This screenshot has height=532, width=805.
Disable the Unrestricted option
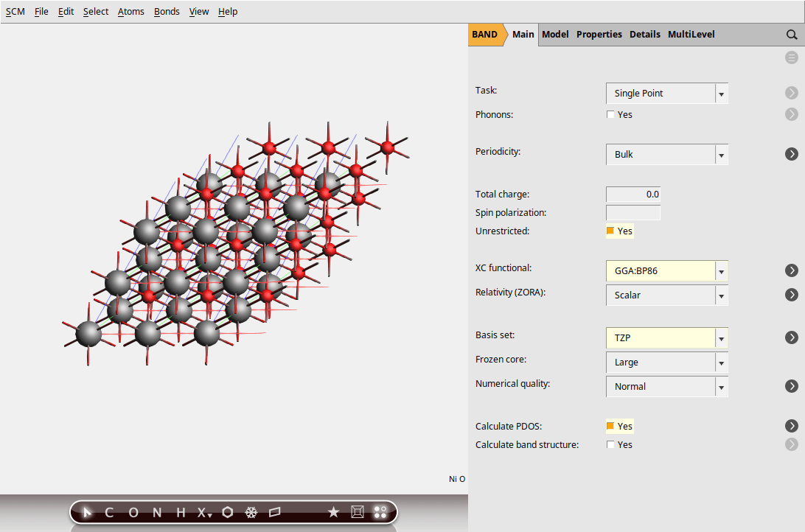(613, 231)
